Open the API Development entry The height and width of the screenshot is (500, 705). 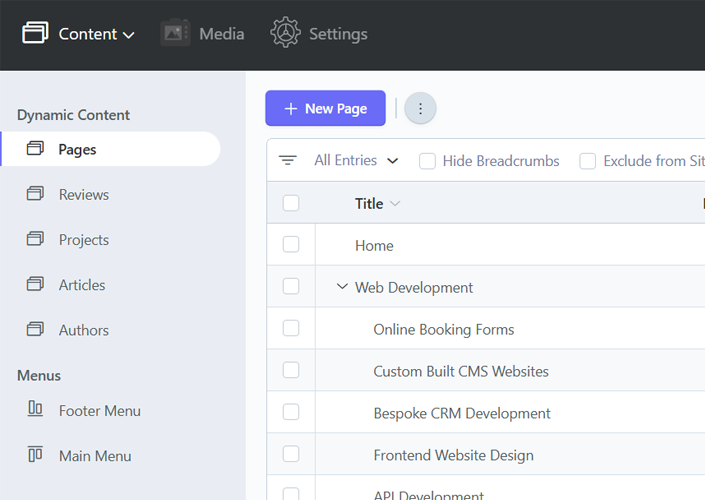428,495
